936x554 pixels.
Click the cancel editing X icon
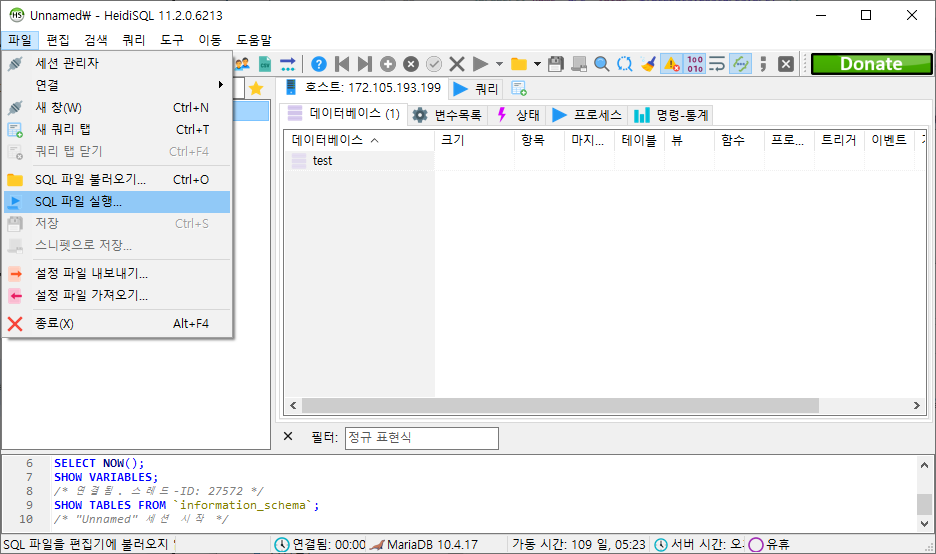(457, 64)
